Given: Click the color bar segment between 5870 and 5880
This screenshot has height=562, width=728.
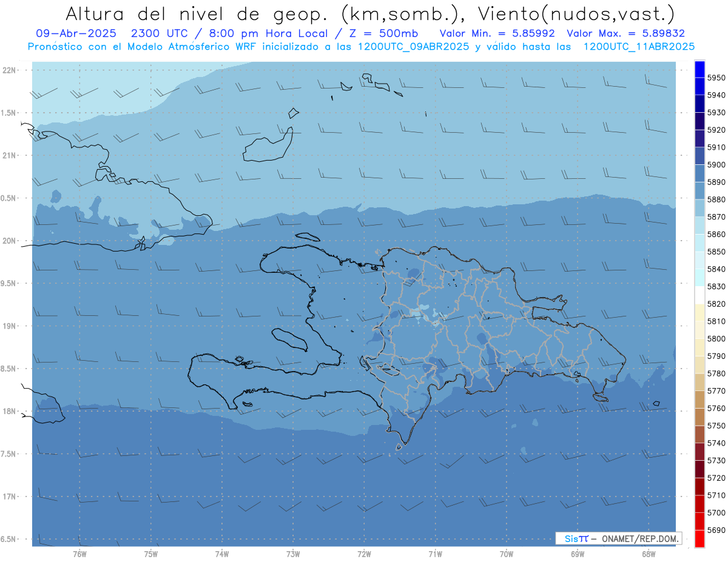Looking at the screenshot, I should point(699,208).
